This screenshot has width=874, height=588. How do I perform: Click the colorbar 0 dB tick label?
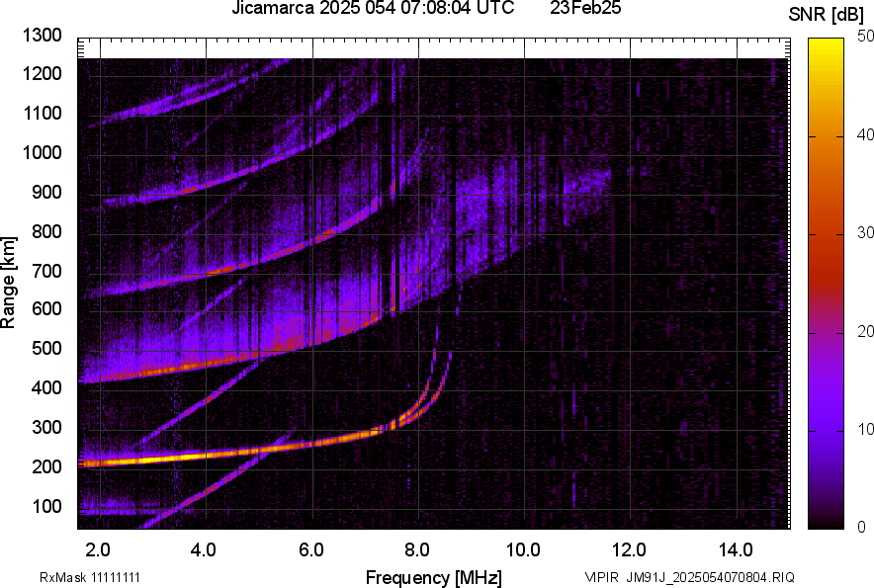tap(862, 527)
